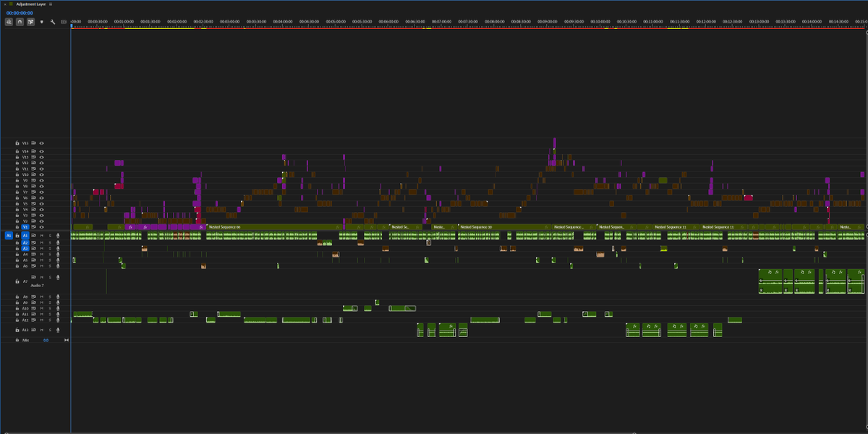The image size is (868, 434).
Task: Mute audio track A1
Action: (42, 236)
